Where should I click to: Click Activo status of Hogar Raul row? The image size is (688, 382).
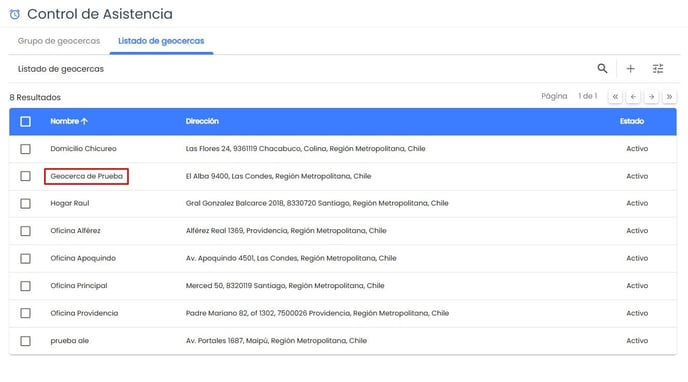pos(637,203)
